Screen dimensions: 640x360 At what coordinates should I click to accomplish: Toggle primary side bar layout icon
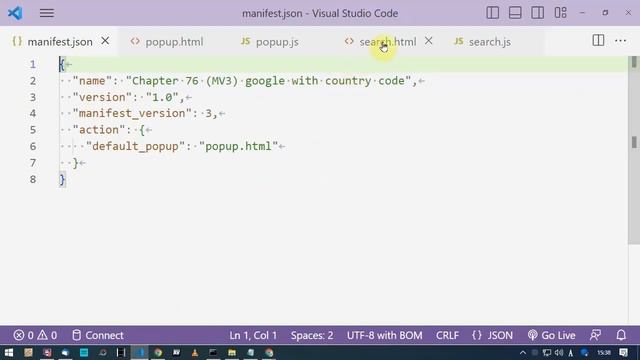493,13
